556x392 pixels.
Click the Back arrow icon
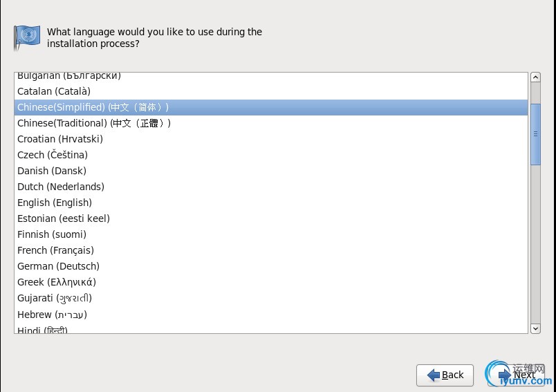coord(434,375)
